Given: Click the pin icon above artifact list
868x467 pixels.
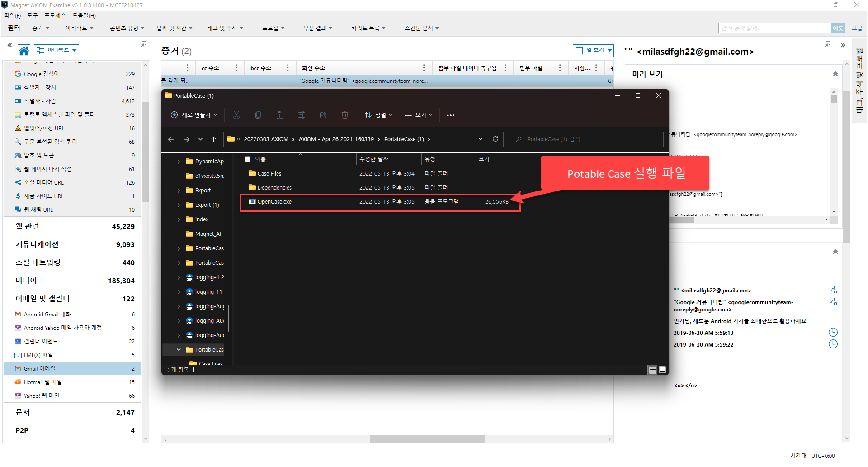Looking at the screenshot, I should point(143,44).
